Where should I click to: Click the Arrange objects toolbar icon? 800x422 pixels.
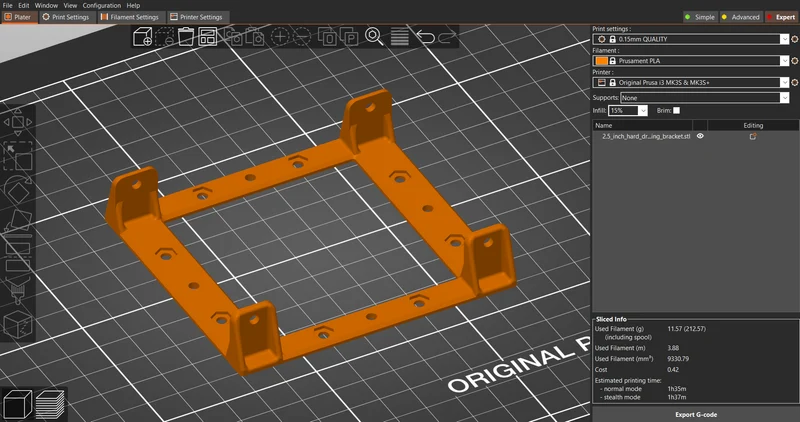[208, 37]
